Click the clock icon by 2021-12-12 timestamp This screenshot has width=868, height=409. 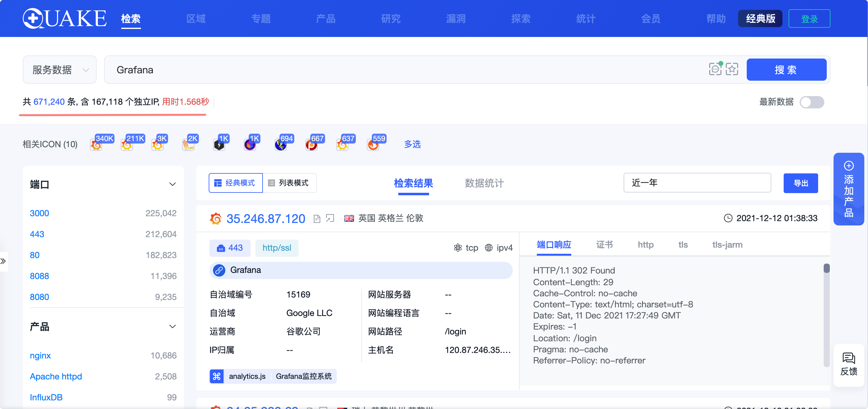point(728,218)
